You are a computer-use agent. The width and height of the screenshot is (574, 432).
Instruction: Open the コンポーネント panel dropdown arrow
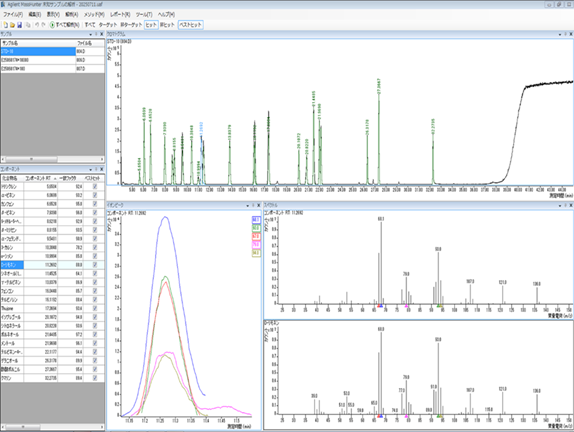pyautogui.click(x=90, y=170)
